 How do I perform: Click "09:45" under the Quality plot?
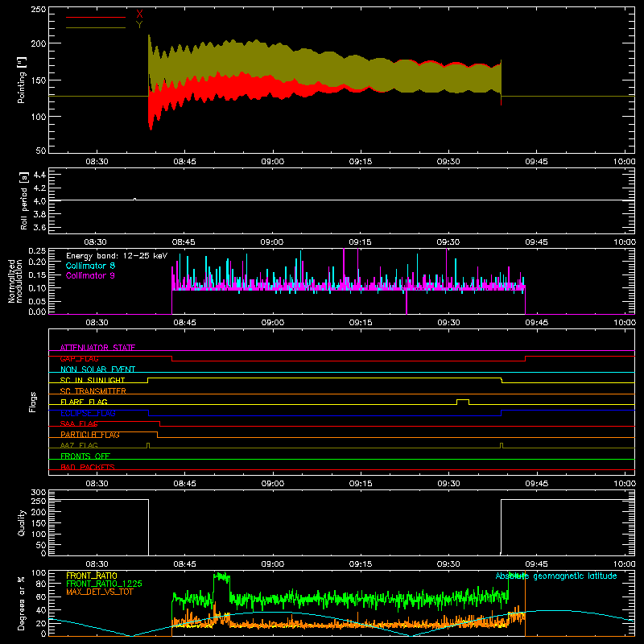(536, 564)
